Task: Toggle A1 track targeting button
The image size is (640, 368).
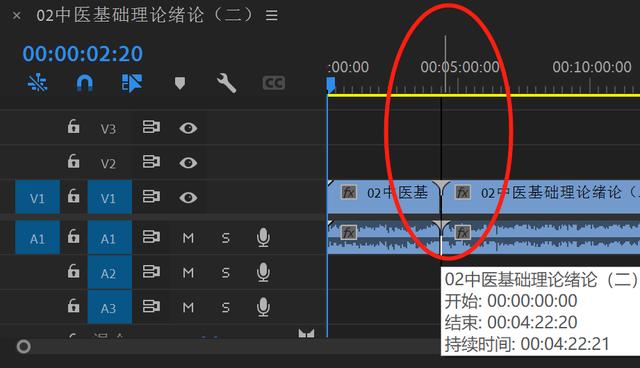Action: click(x=110, y=238)
